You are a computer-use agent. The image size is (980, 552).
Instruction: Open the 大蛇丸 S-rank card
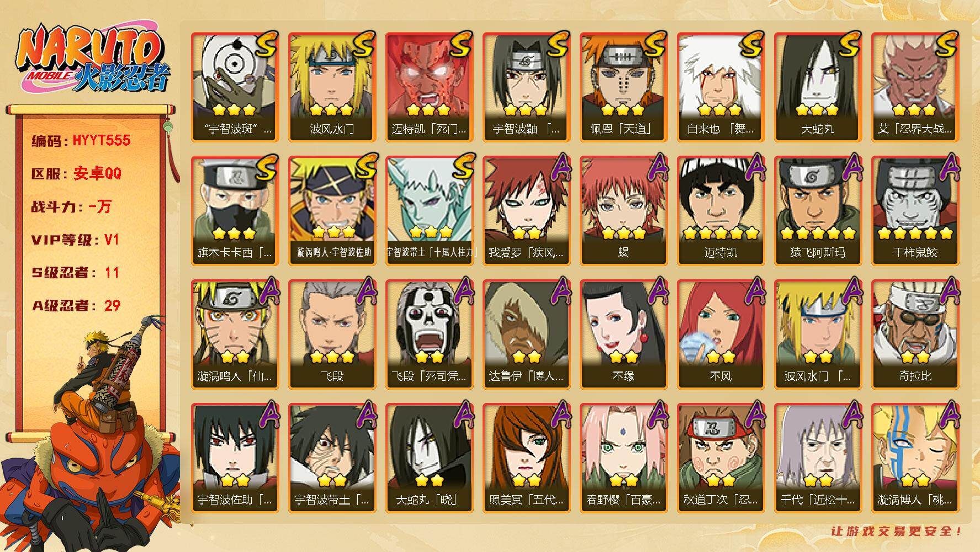point(818,87)
